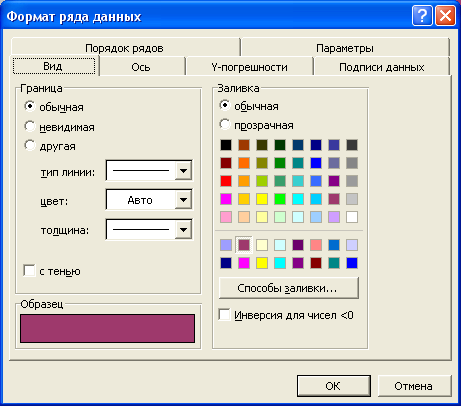Viewport: 461px width, 406px height.
Task: Choose 'прозрачная' fill radio button
Action: [x=225, y=125]
